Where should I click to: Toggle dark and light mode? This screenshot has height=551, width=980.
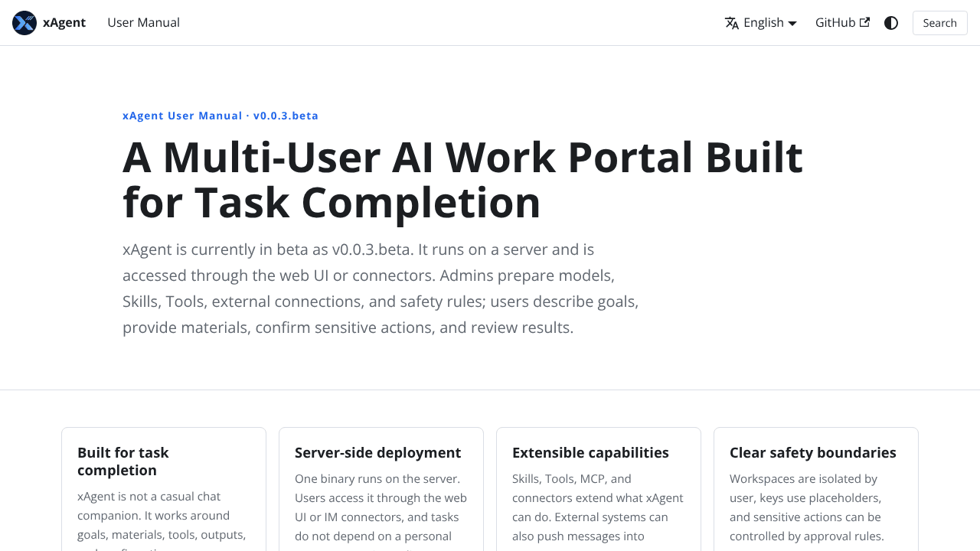pyautogui.click(x=891, y=23)
